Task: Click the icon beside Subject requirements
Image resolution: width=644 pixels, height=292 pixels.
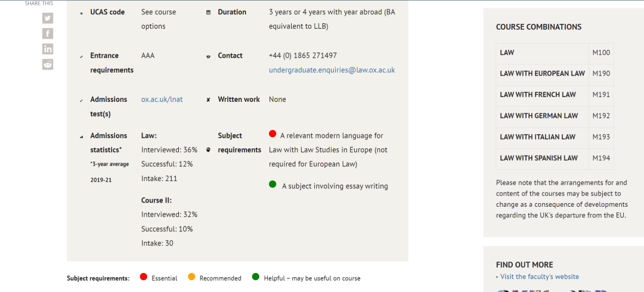Action: 208,150
